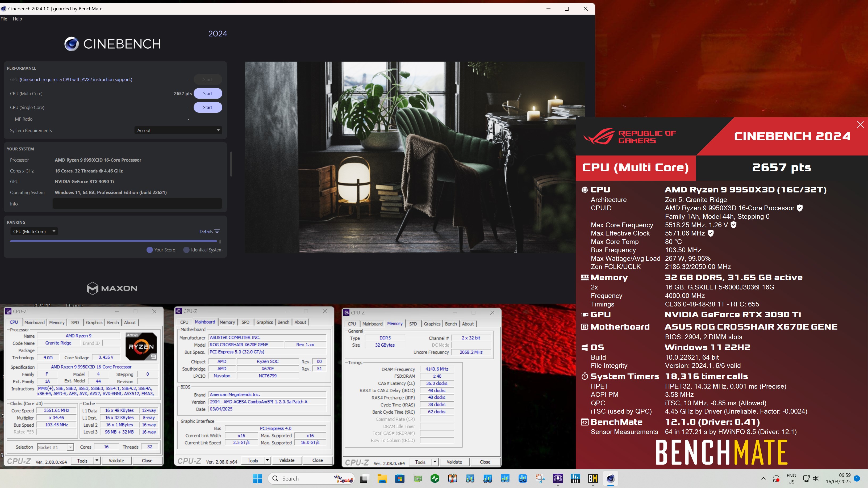The height and width of the screenshot is (488, 868).
Task: Open the Windows Start menu
Action: [257, 479]
